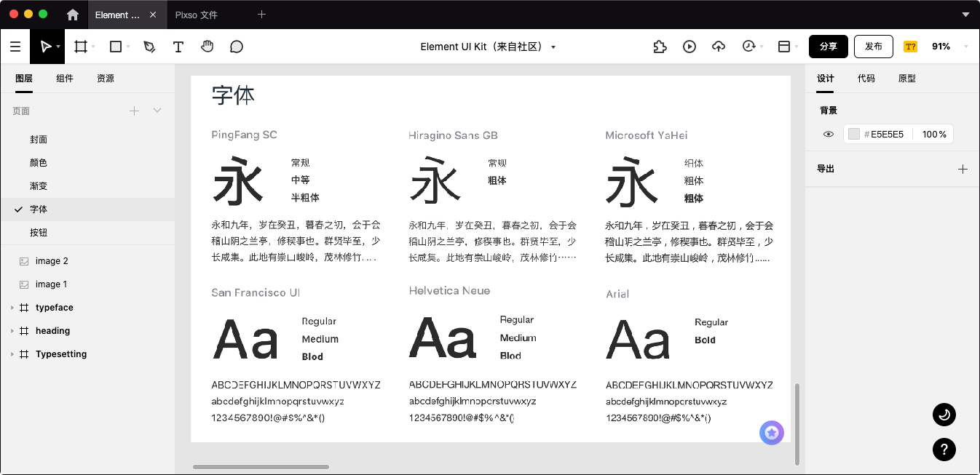Switch to the 原型 tab
Image resolution: width=980 pixels, height=475 pixels.
point(907,79)
